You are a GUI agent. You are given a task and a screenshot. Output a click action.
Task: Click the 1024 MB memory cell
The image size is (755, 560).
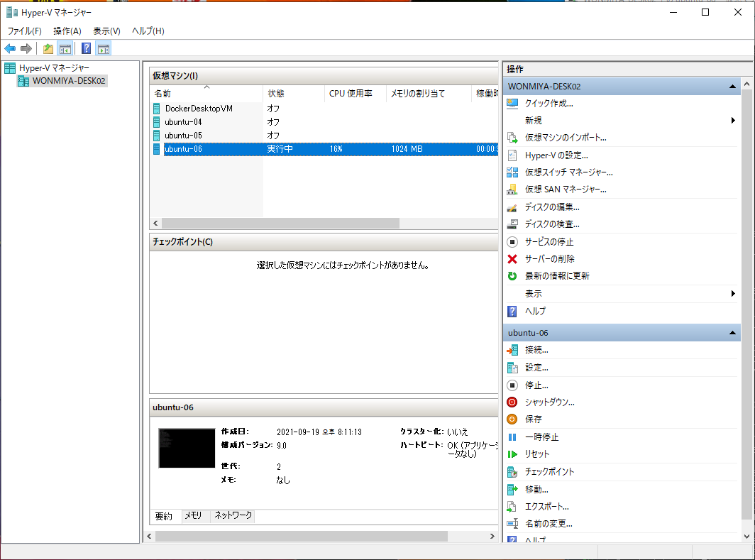pyautogui.click(x=407, y=149)
